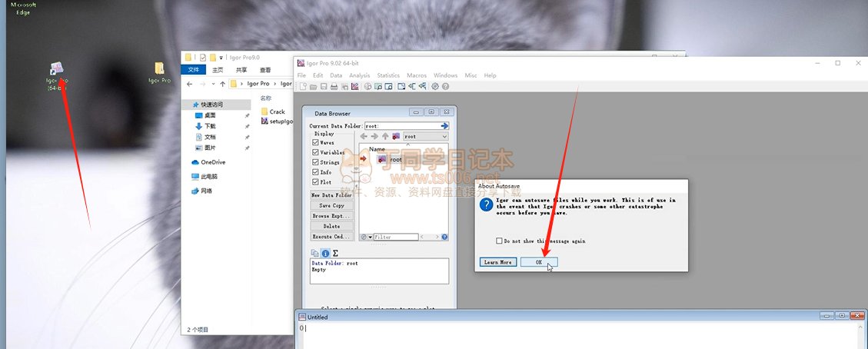Open the Macros menu
868x349 pixels.
click(x=417, y=75)
